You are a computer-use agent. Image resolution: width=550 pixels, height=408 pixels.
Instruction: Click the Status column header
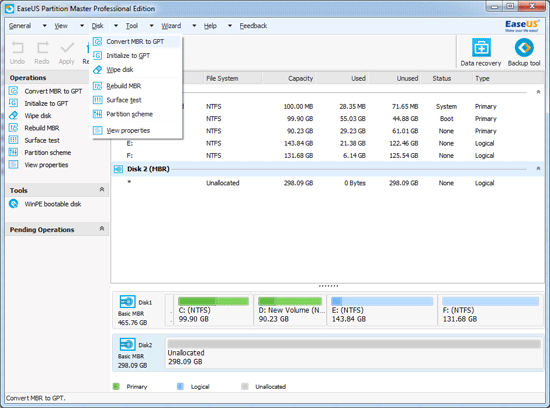[447, 79]
